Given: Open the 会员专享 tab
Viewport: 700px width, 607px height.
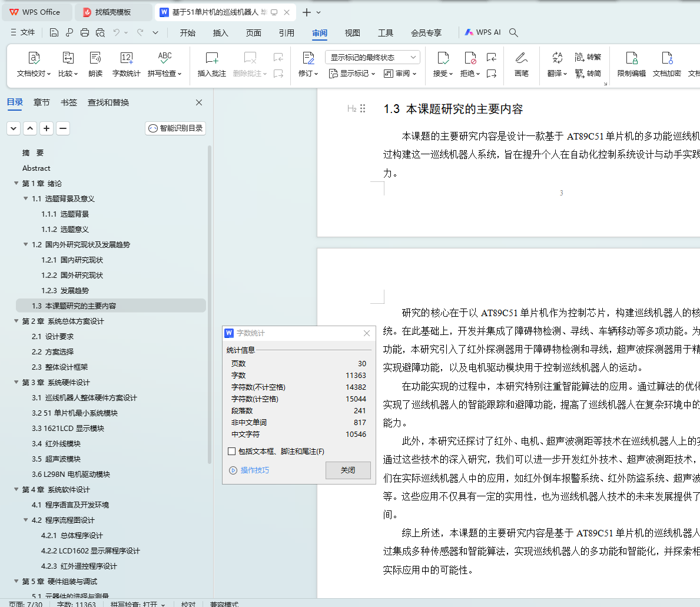Looking at the screenshot, I should [426, 33].
